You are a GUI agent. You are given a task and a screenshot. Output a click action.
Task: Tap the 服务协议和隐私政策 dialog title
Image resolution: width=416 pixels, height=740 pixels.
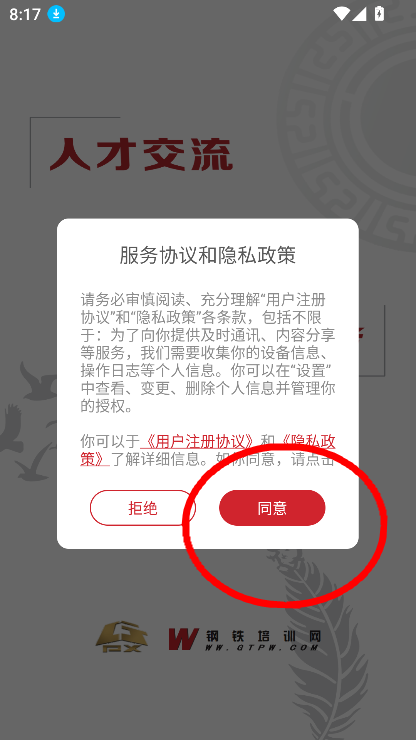point(208,255)
